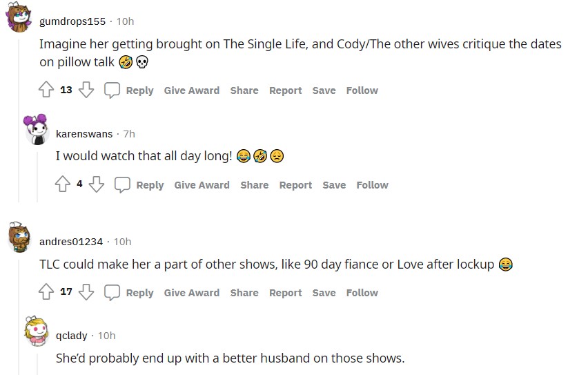Report the andres01234 comment

pyautogui.click(x=285, y=293)
